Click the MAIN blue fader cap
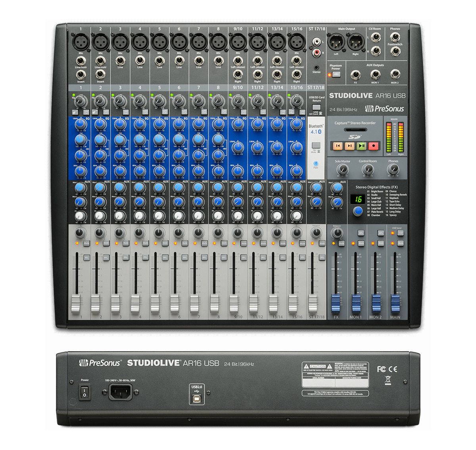The height and width of the screenshot is (450, 476). click(x=395, y=304)
